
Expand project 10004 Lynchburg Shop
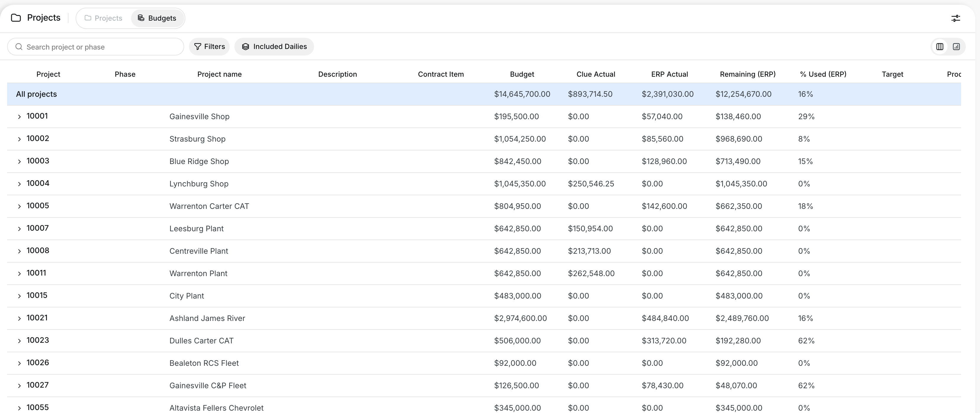tap(19, 184)
